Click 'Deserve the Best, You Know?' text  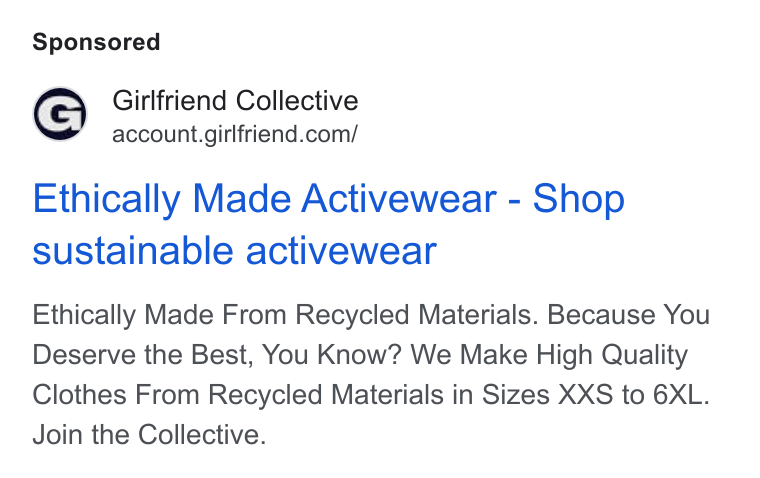217,355
